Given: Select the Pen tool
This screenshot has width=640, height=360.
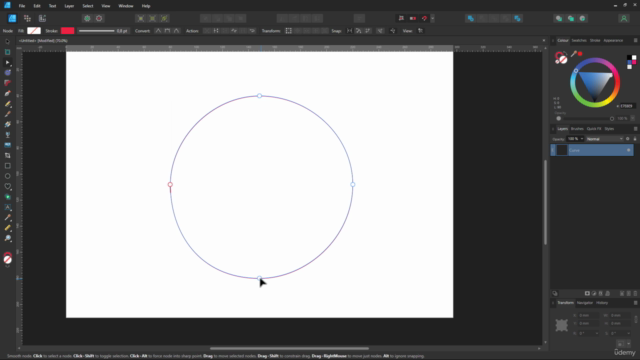Looking at the screenshot, I should pyautogui.click(x=7, y=93).
